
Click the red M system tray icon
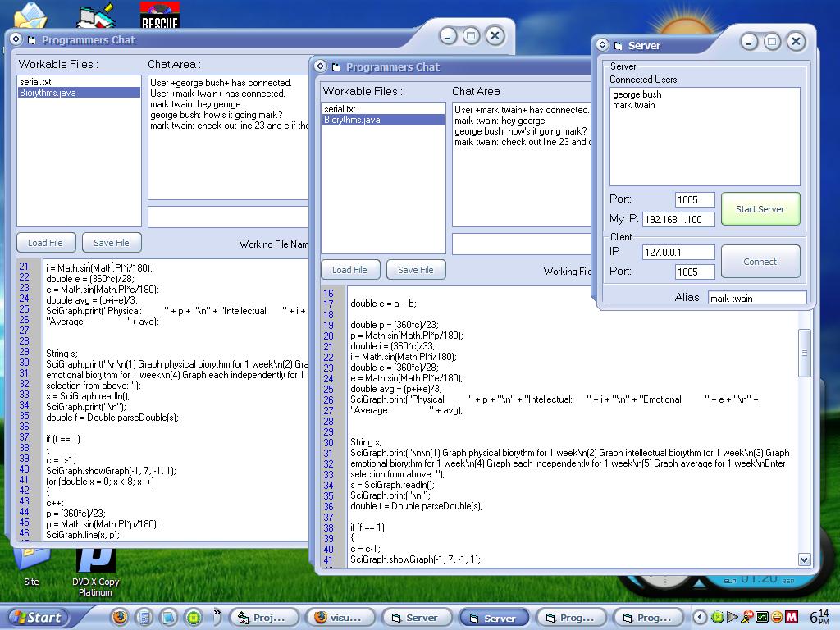(792, 617)
